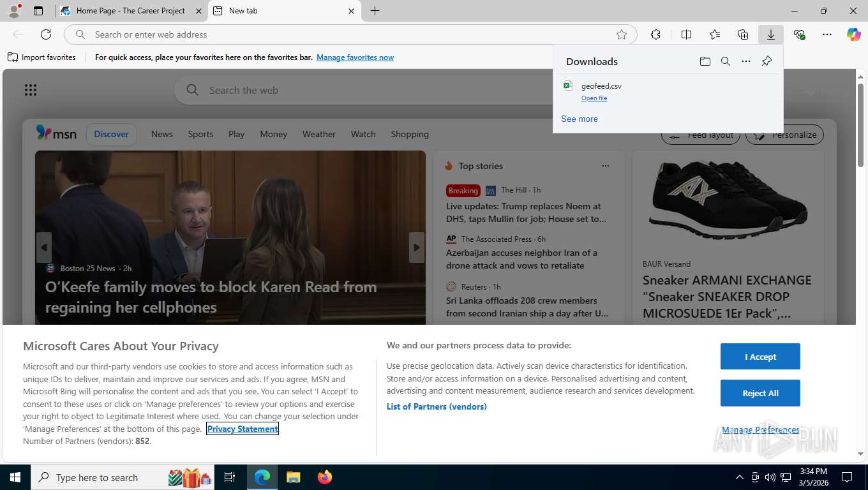Open Trump replaces Noem live updates story
This screenshot has width=868, height=490.
(x=526, y=212)
